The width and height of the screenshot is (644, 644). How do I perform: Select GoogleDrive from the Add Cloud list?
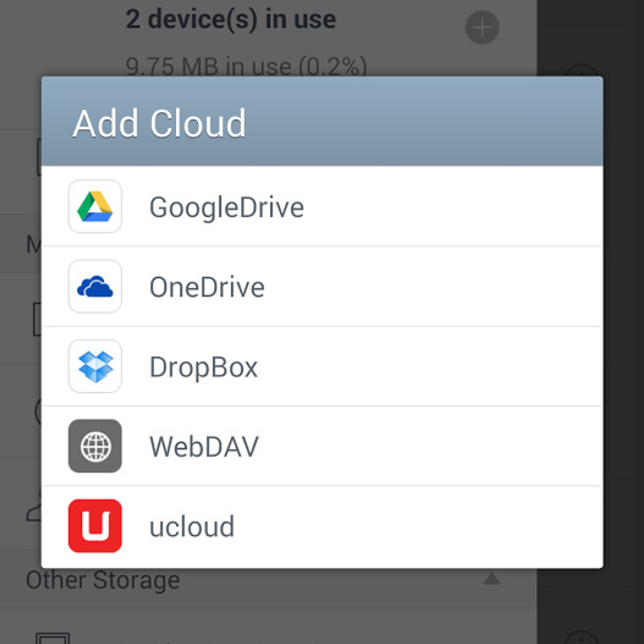[322, 206]
